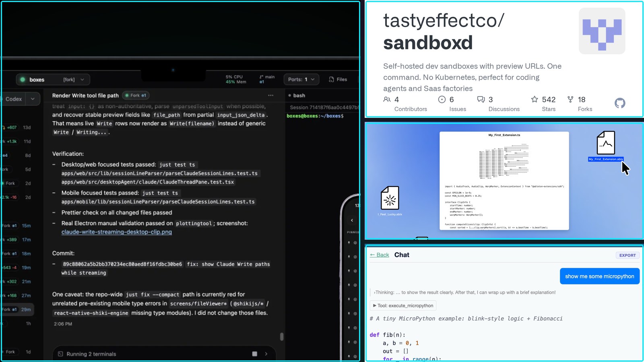This screenshot has width=644, height=362.
Task: Click the GitHub octocat logo
Action: (x=620, y=103)
